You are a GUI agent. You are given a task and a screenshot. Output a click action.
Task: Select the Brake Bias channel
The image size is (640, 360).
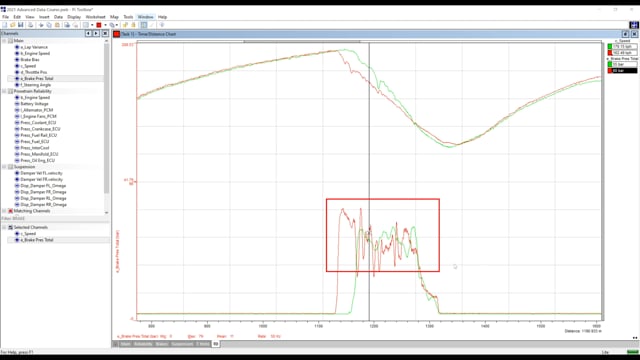click(30, 60)
